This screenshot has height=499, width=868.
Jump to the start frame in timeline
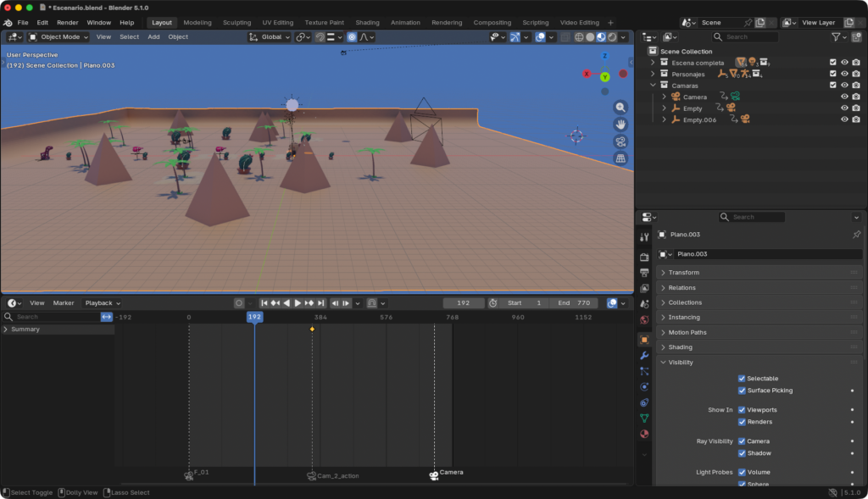[264, 303]
